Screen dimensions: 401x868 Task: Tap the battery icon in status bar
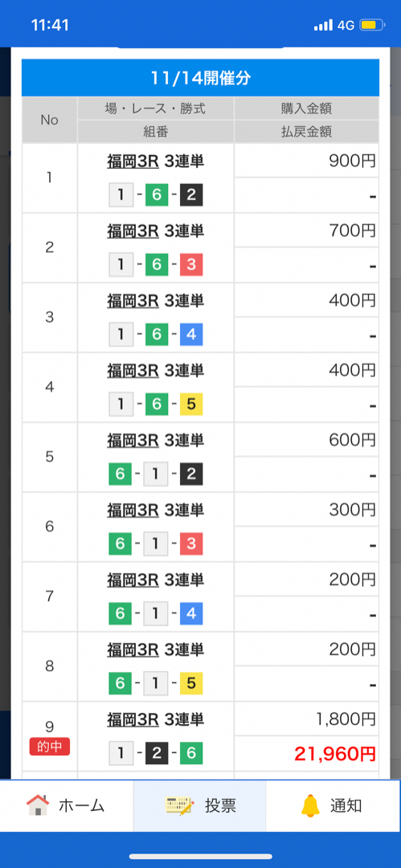(x=371, y=25)
